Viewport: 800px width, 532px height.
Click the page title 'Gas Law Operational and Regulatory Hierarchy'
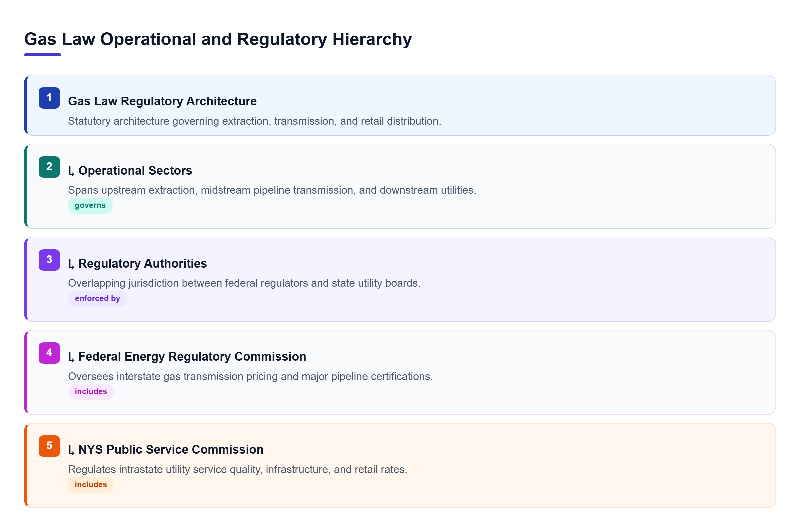218,39
